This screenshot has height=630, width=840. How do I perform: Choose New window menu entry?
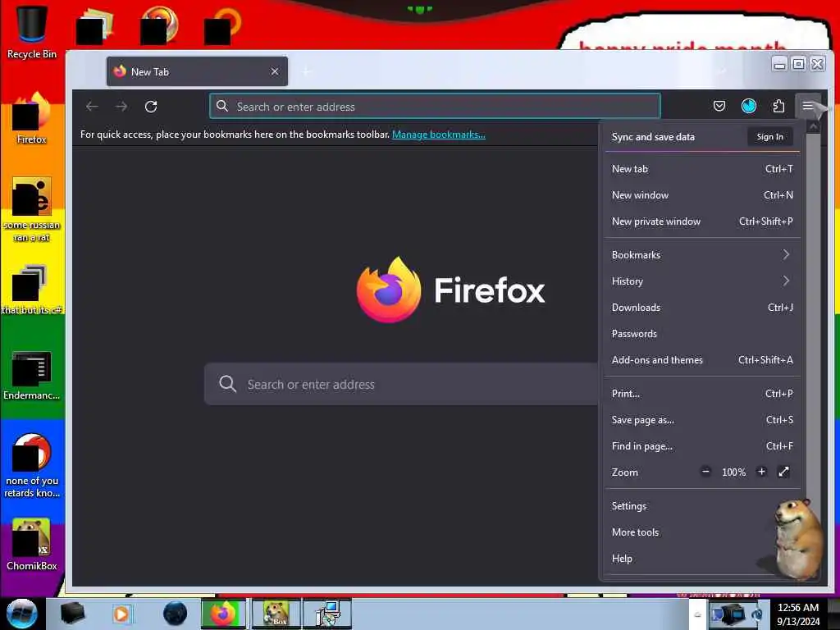click(x=702, y=195)
